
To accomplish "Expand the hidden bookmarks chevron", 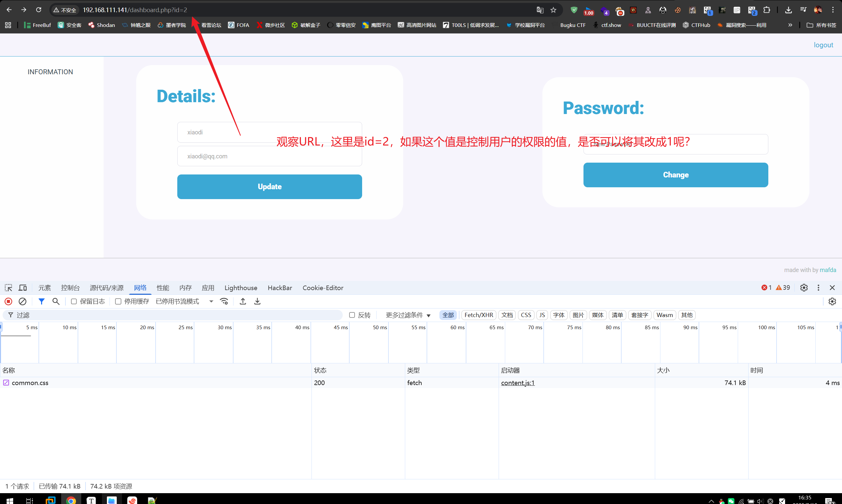I will point(790,25).
